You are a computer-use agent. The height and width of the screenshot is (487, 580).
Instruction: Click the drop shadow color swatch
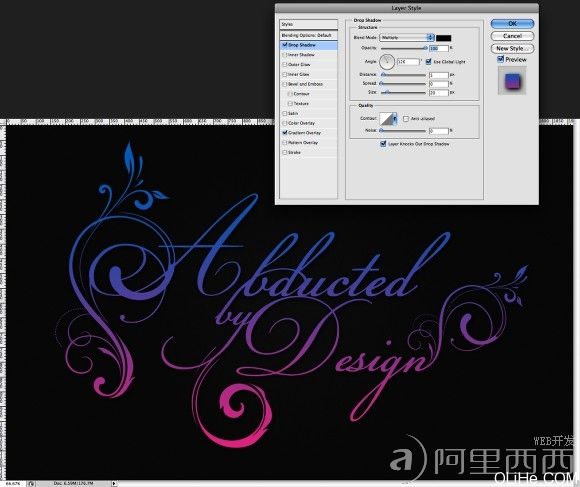(x=444, y=38)
